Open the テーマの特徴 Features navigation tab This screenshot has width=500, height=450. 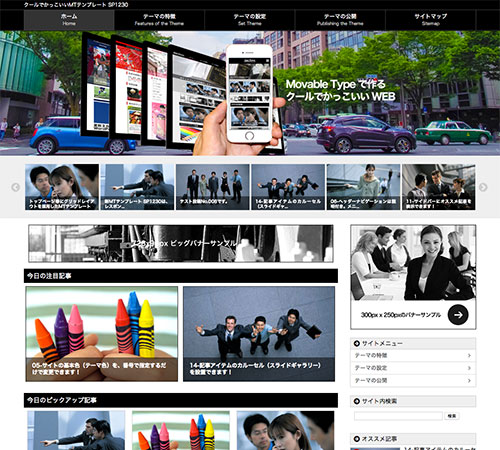(x=159, y=20)
